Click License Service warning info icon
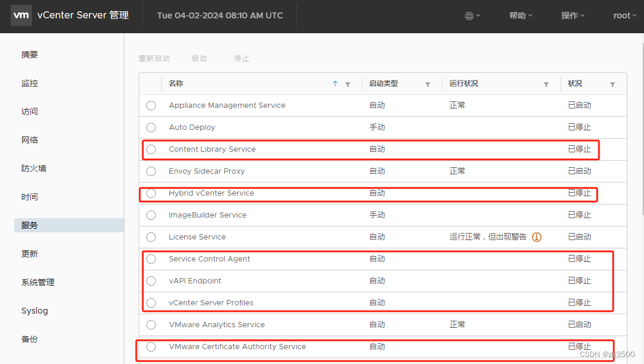Image resolution: width=644 pixels, height=364 pixels. click(536, 237)
